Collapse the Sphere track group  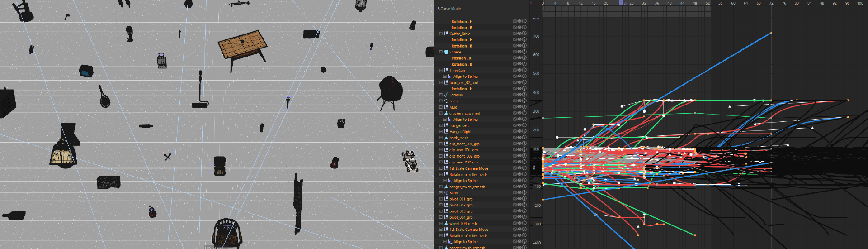click(x=441, y=52)
